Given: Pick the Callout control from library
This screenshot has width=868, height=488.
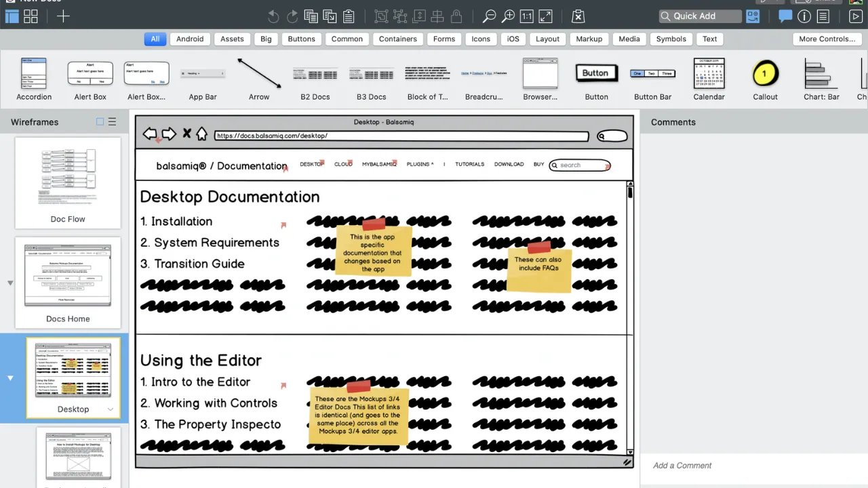Looking at the screenshot, I should (766, 79).
